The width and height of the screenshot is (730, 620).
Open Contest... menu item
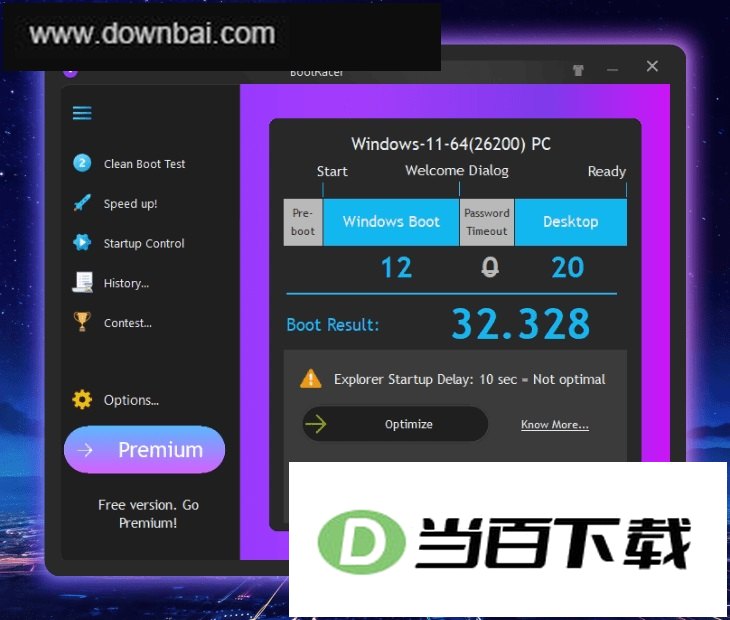click(128, 323)
